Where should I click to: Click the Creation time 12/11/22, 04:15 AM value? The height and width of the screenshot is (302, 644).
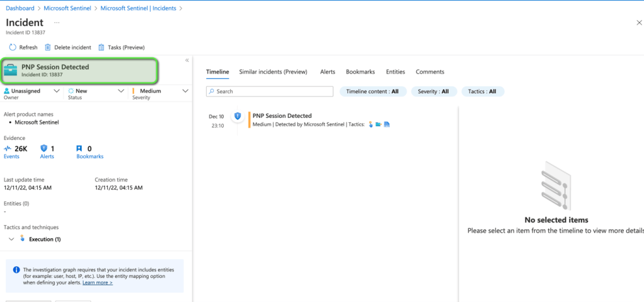click(x=118, y=188)
